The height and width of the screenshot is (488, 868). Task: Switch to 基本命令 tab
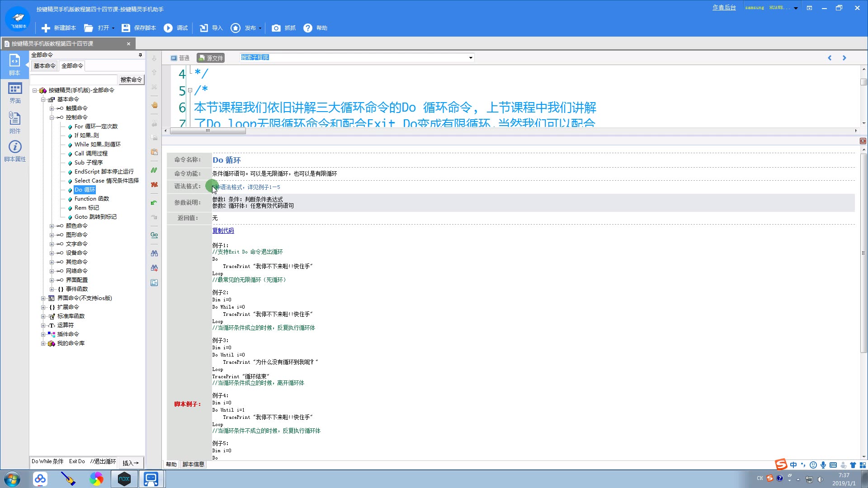pyautogui.click(x=44, y=66)
